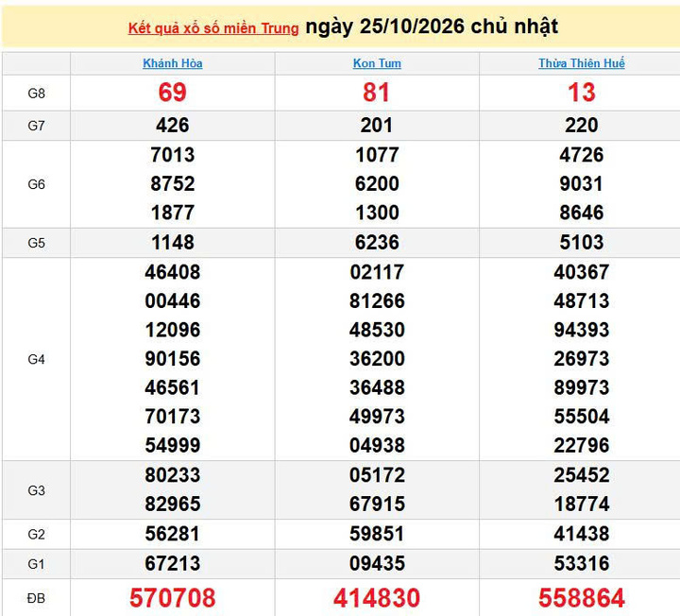Open the Thừa Thiên Huế province link
Image resolution: width=680 pixels, height=616 pixels.
click(x=582, y=63)
